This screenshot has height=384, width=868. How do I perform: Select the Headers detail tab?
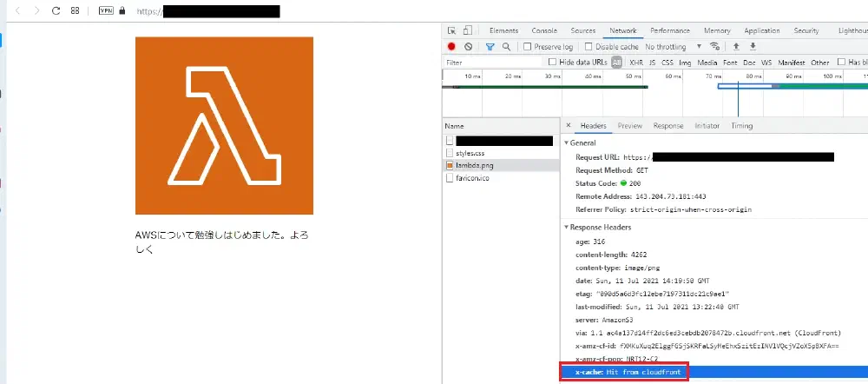(593, 126)
